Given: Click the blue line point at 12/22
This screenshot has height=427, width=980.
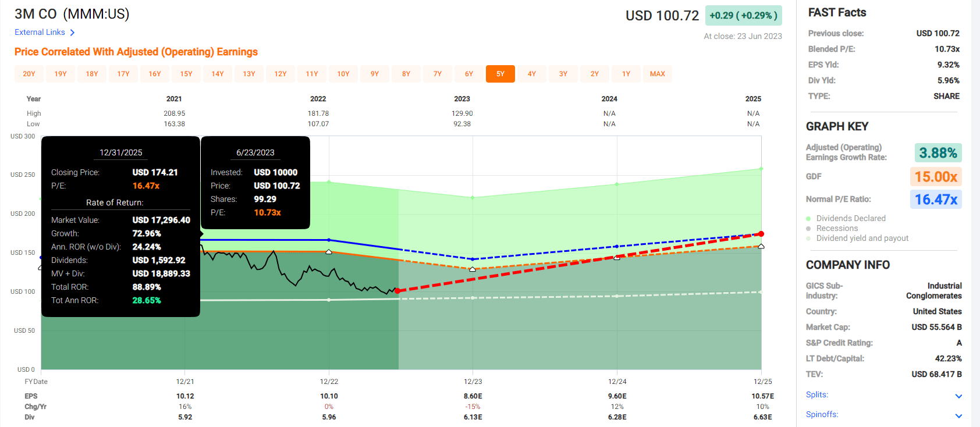Looking at the screenshot, I should [x=329, y=240].
